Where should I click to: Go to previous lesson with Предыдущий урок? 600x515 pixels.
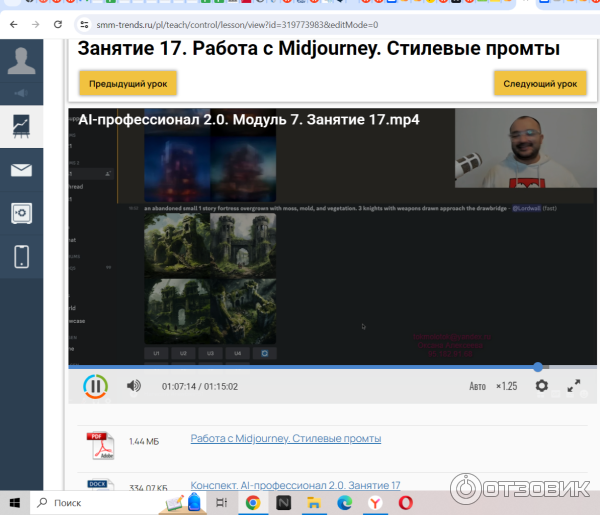coord(128,83)
